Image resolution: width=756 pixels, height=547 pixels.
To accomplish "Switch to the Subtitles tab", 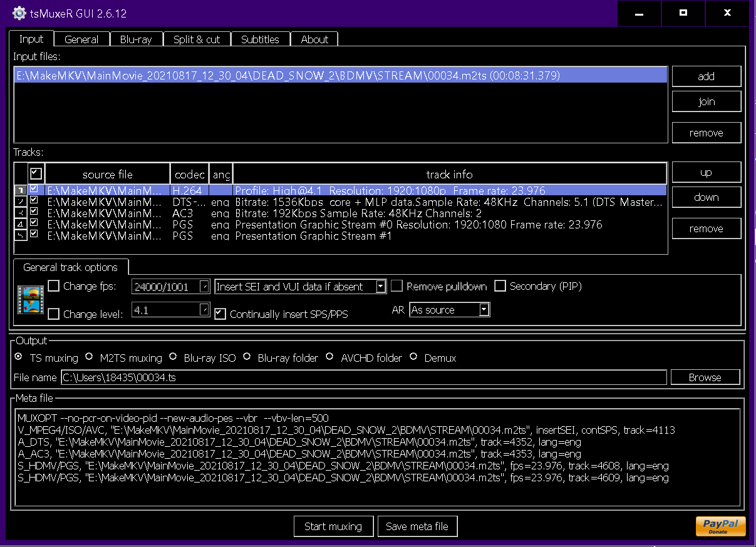I will pyautogui.click(x=260, y=39).
